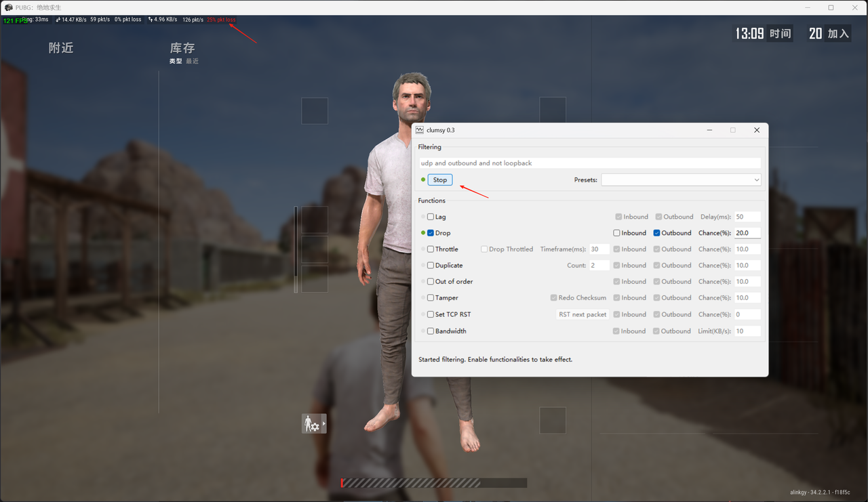
Task: Click the 附近 nearby panel header
Action: (x=61, y=48)
